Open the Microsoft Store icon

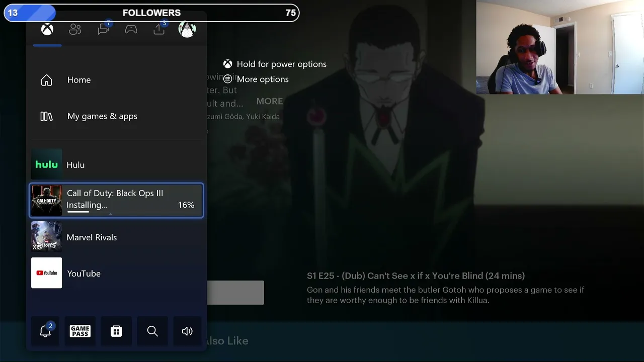(x=116, y=331)
